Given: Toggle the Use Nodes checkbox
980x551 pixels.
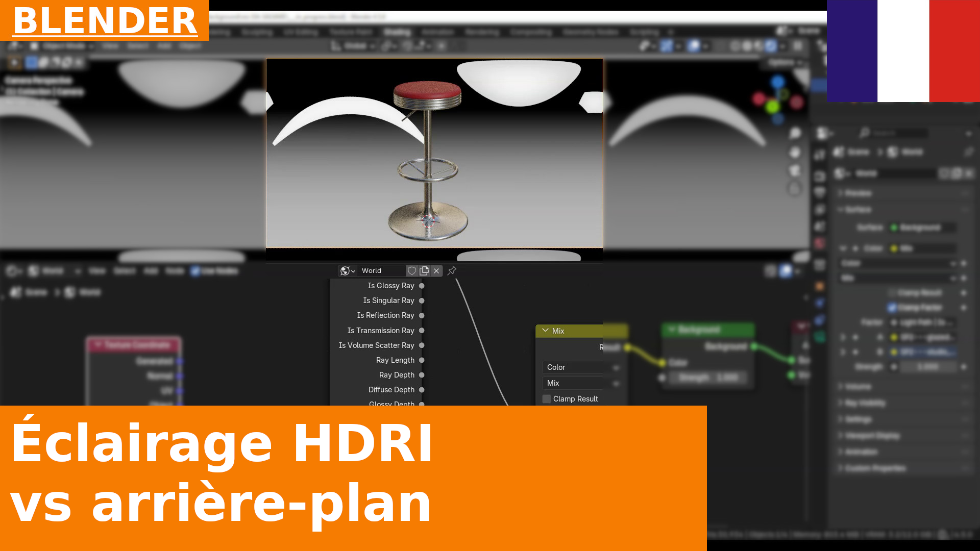Looking at the screenshot, I should point(195,271).
